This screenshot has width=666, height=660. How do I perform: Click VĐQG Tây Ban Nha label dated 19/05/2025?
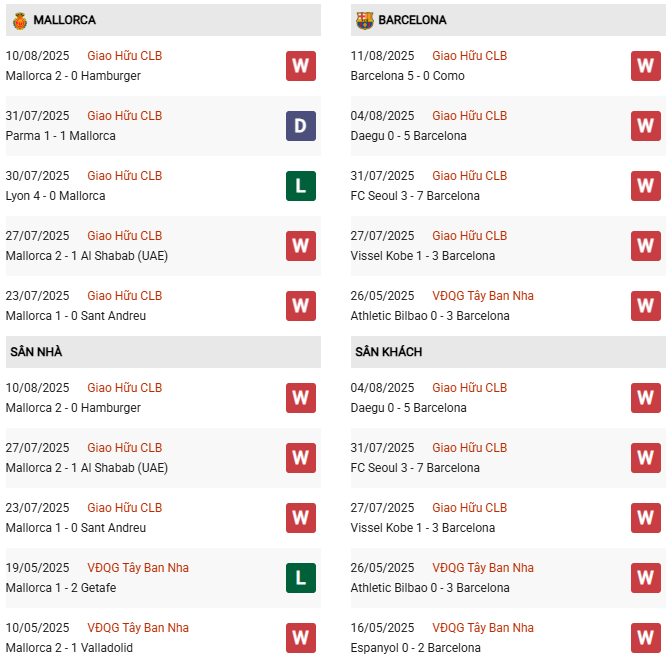coord(138,568)
